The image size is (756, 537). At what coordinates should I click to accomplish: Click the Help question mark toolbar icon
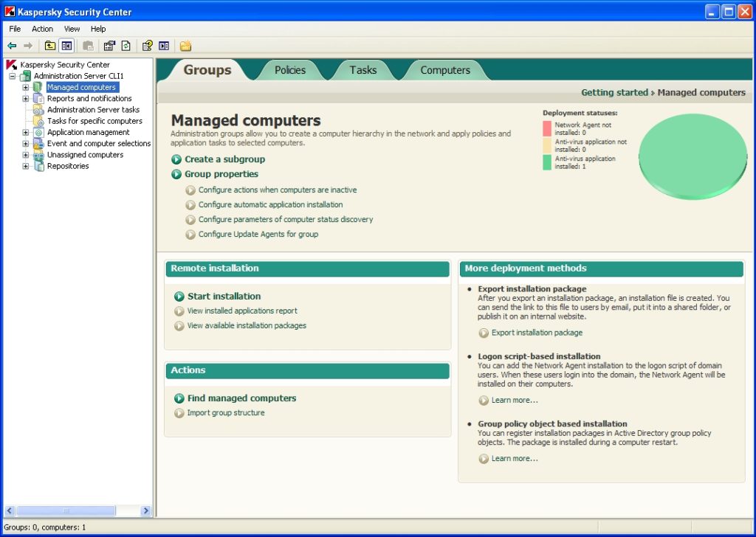pos(148,46)
